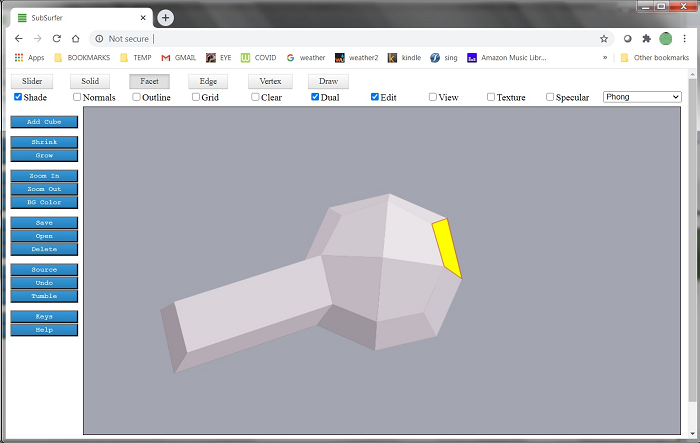This screenshot has height=443, width=700.
Task: Select the Draw mode button
Action: [328, 81]
